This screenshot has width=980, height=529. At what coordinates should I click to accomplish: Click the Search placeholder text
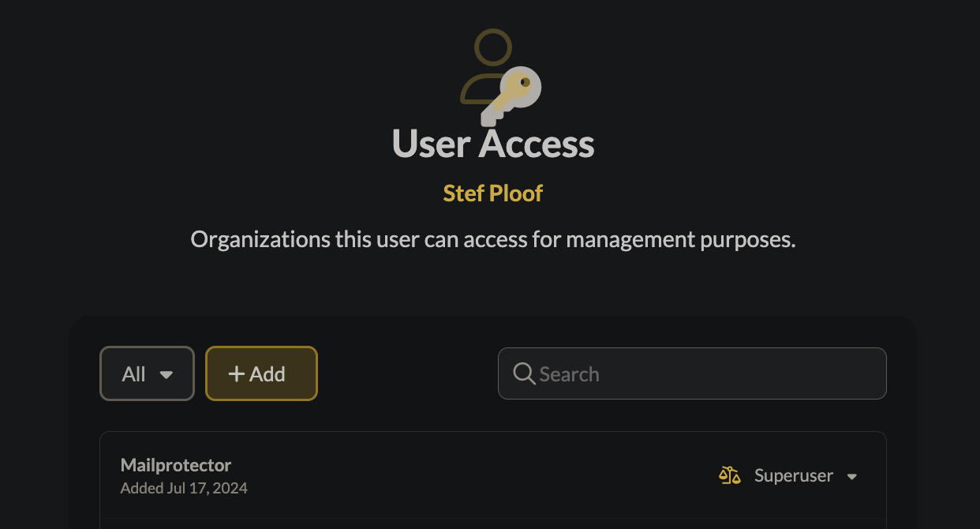point(569,374)
